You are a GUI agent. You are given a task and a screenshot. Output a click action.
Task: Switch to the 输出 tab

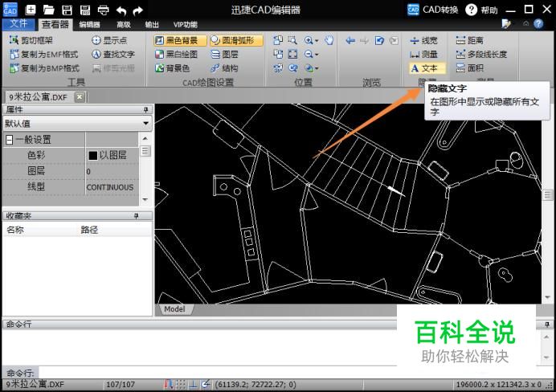pyautogui.click(x=152, y=24)
